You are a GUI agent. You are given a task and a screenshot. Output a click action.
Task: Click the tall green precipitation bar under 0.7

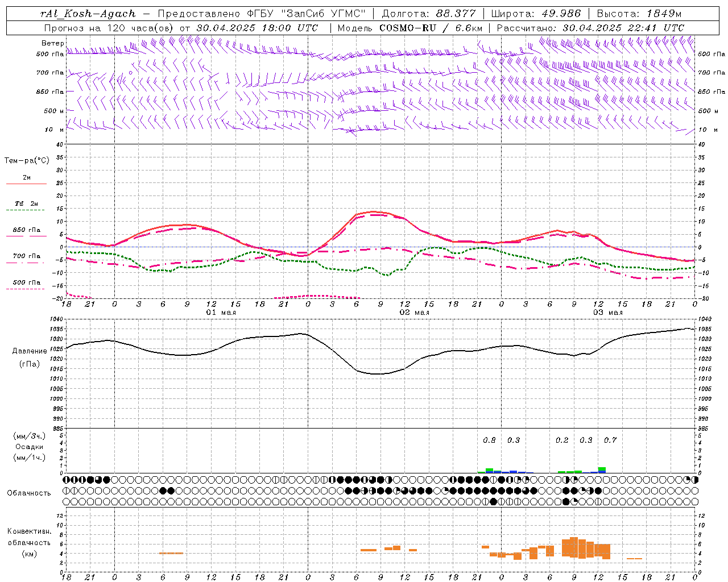[602, 469]
